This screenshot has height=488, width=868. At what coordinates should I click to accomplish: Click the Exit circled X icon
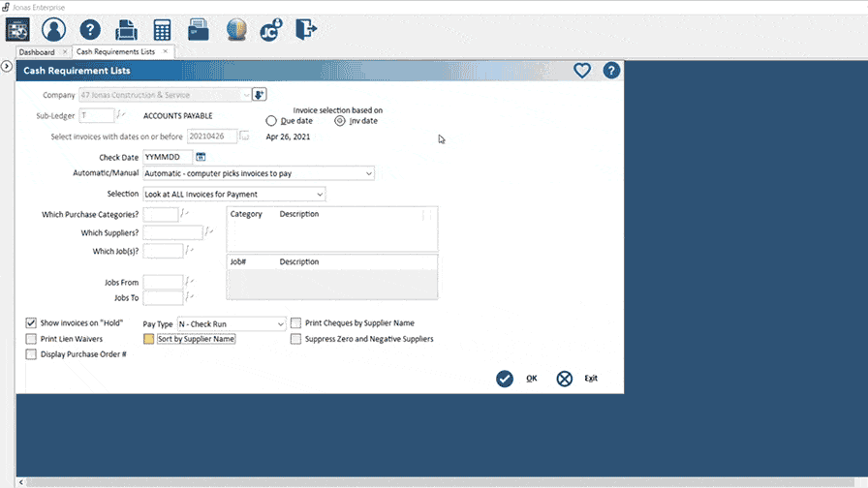[564, 379]
